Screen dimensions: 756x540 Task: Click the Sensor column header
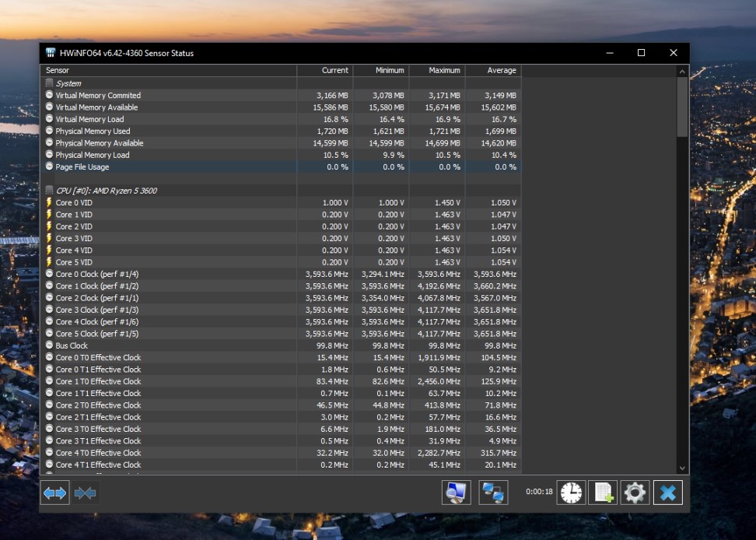click(169, 70)
